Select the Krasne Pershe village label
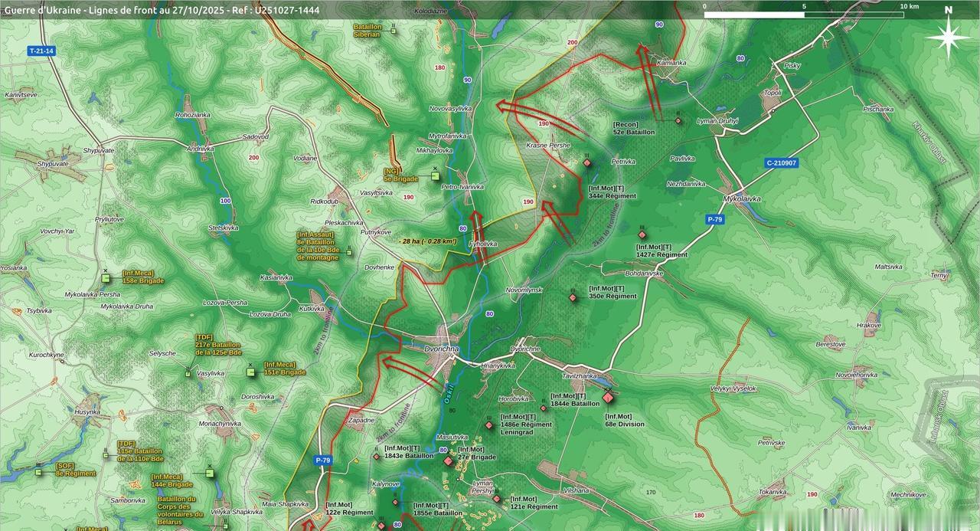The image size is (980, 531). click(548, 145)
